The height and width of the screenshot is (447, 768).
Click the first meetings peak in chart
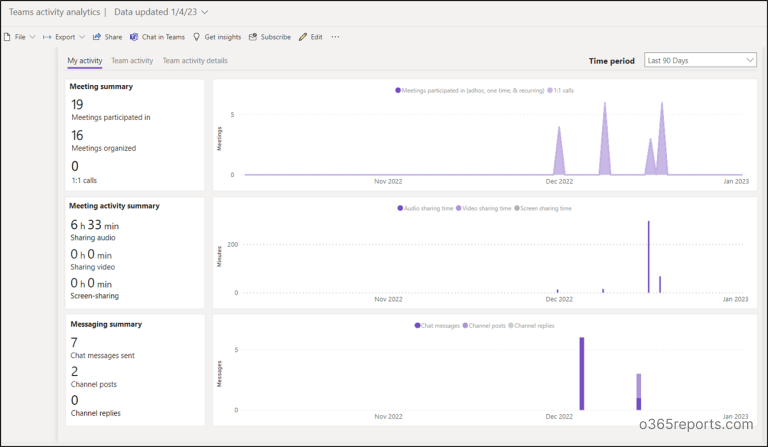tap(559, 154)
